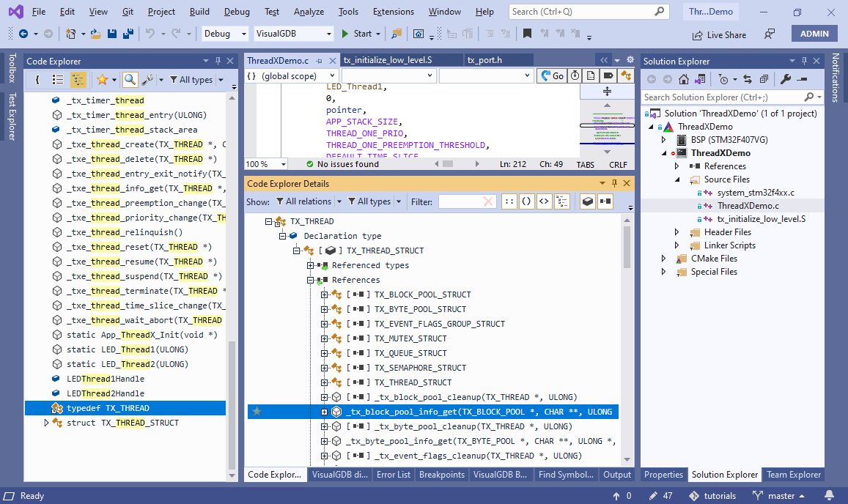Toggle the parentheses filter in Code Explorer Details
The image size is (848, 504).
click(x=526, y=201)
